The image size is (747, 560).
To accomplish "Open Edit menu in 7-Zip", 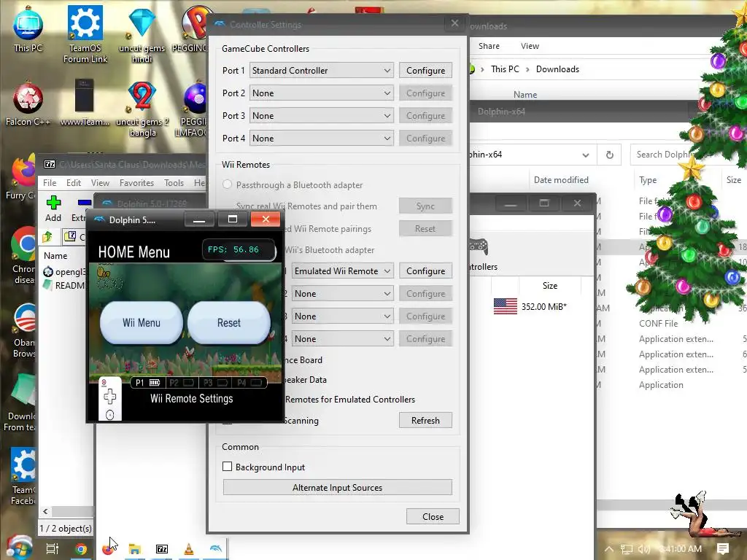I will point(74,183).
